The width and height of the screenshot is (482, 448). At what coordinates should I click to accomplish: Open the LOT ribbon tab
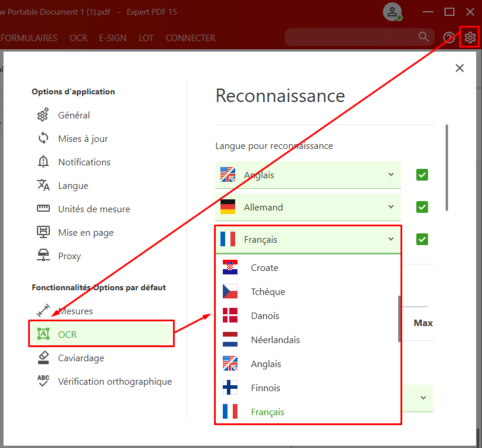tap(146, 38)
